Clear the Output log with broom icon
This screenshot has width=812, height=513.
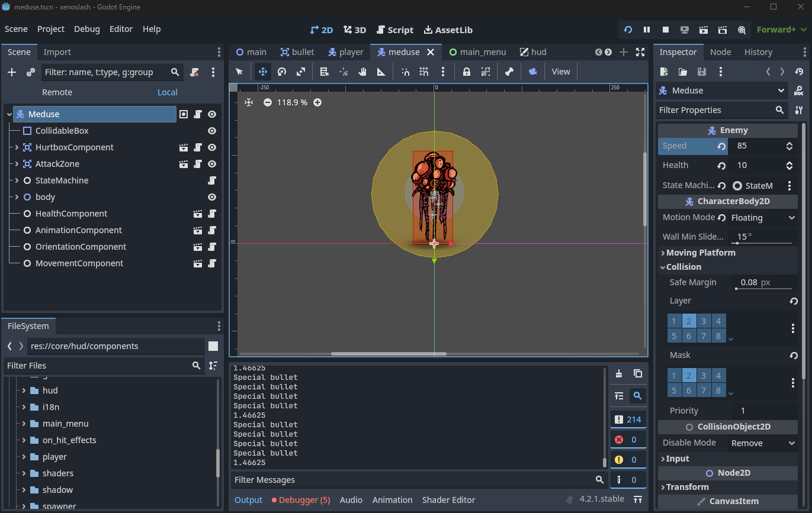tap(619, 373)
